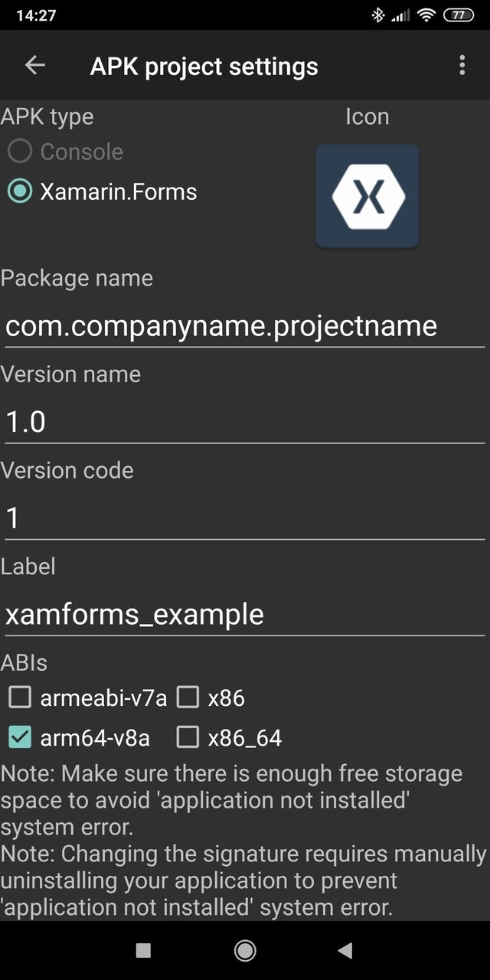
Task: Select the Xamarin.Forms radio button
Action: 20,191
